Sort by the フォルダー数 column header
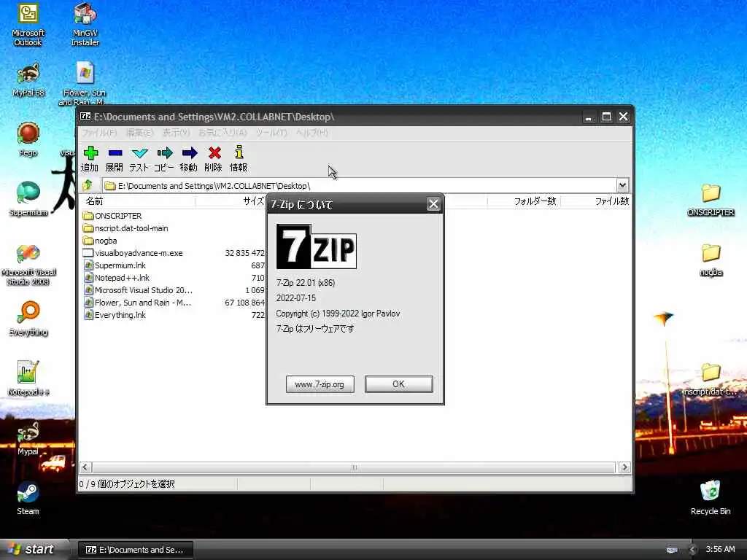 (524, 201)
